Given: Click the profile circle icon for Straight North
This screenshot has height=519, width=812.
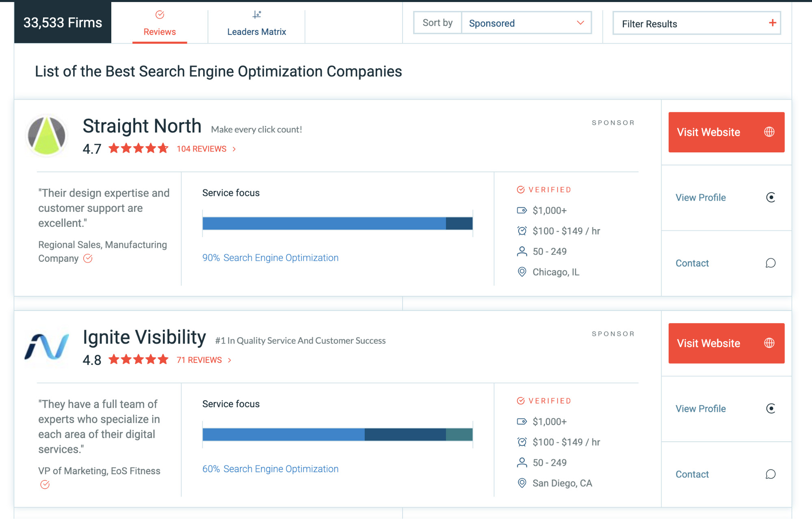Looking at the screenshot, I should (x=771, y=198).
